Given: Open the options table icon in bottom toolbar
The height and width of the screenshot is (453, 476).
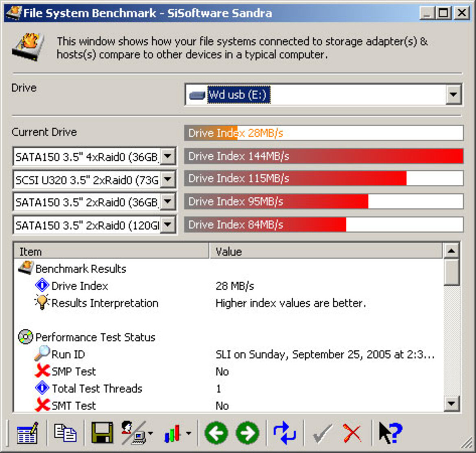Looking at the screenshot, I should pos(27,433).
